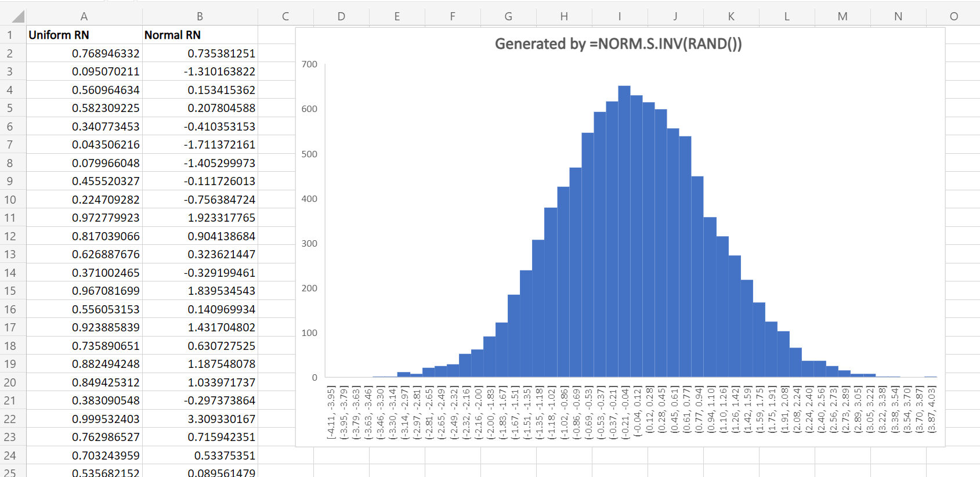Image resolution: width=980 pixels, height=477 pixels.
Task: Select cell 0.043506216
Action: click(x=84, y=144)
